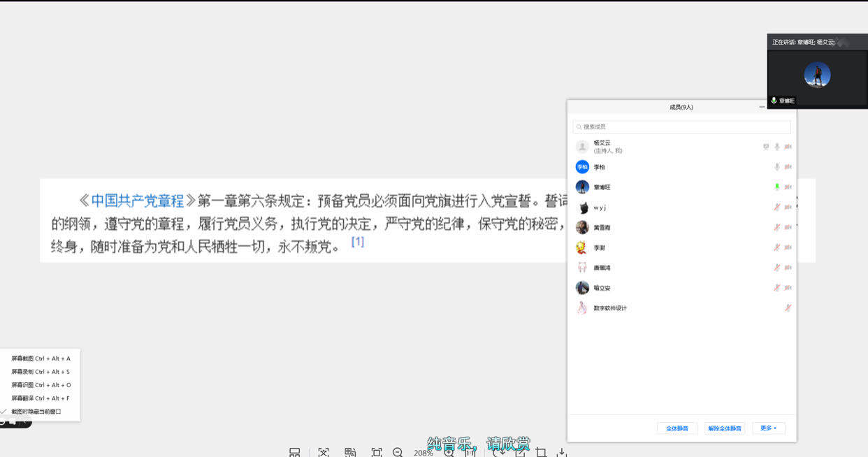The width and height of the screenshot is (868, 457).
Task: Click the screen-share icon next to 杨艾云
Action: click(x=766, y=147)
